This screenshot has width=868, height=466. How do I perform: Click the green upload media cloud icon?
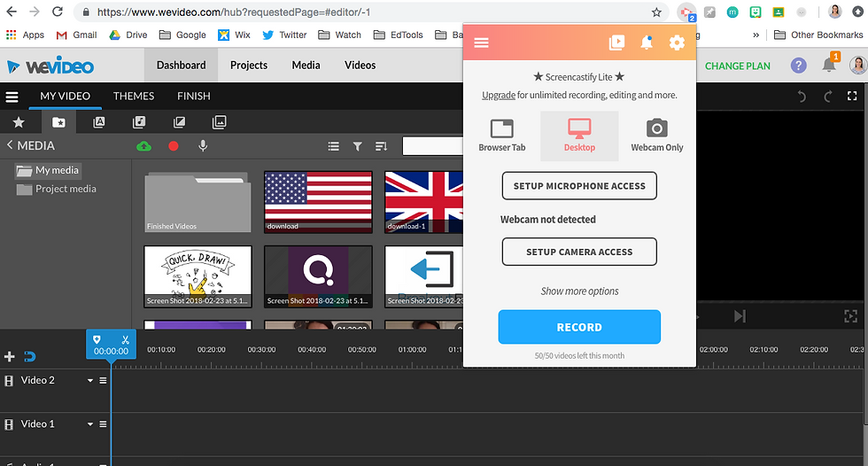pos(143,146)
